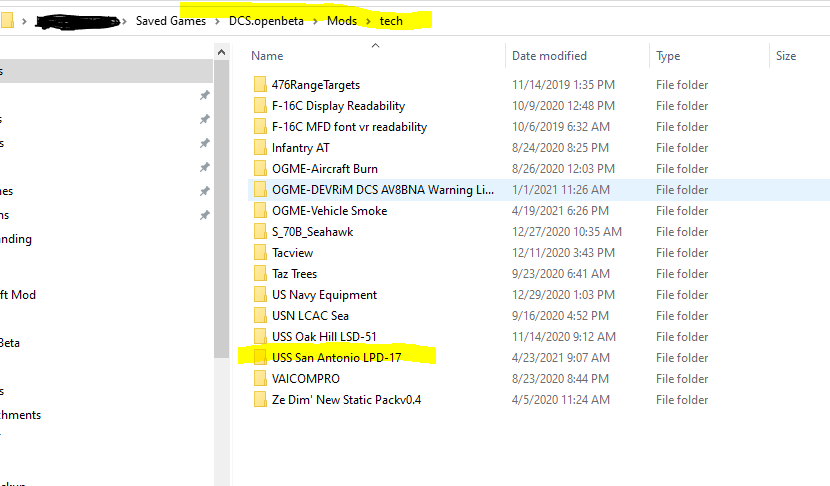This screenshot has width=830, height=486.
Task: Select the F-16C Display Readability folder icon
Action: pyautogui.click(x=260, y=105)
